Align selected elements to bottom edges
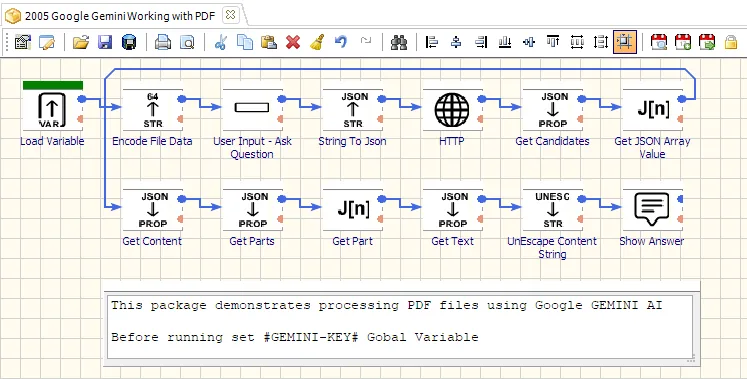 click(x=505, y=42)
